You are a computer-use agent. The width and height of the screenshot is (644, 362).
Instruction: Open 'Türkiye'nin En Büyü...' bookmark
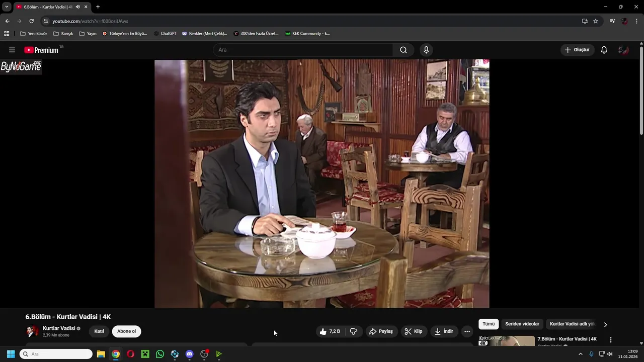pyautogui.click(x=124, y=34)
